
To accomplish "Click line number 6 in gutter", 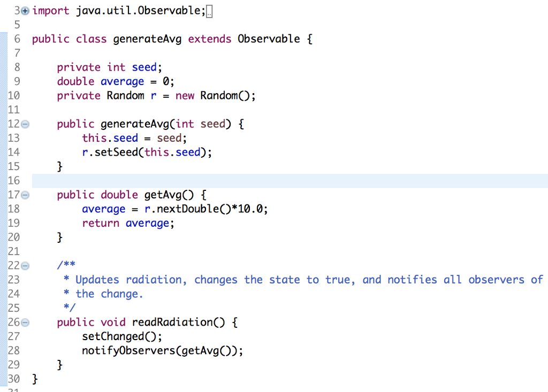I will [17, 39].
